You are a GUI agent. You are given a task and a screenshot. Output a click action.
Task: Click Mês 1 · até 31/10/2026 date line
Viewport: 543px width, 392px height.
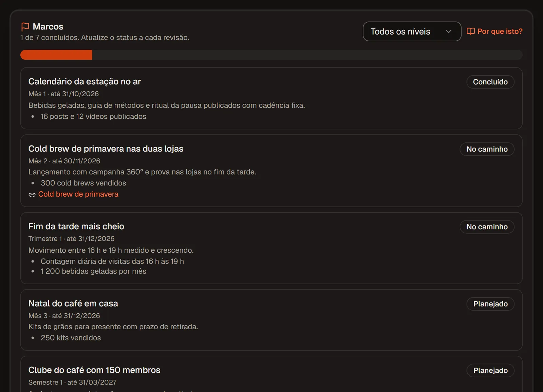coord(63,94)
